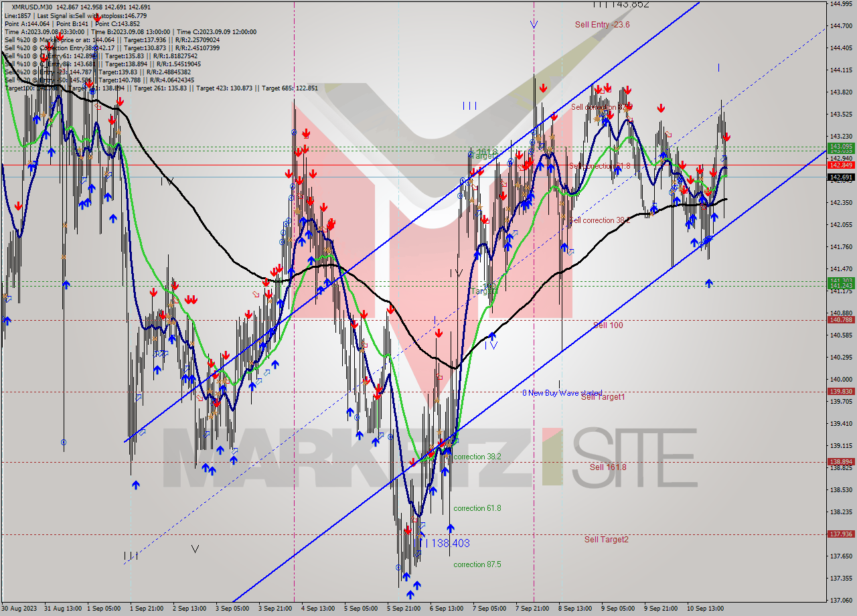
Task: Click the '5 Sep 21:00' time label
Action: [404, 609]
